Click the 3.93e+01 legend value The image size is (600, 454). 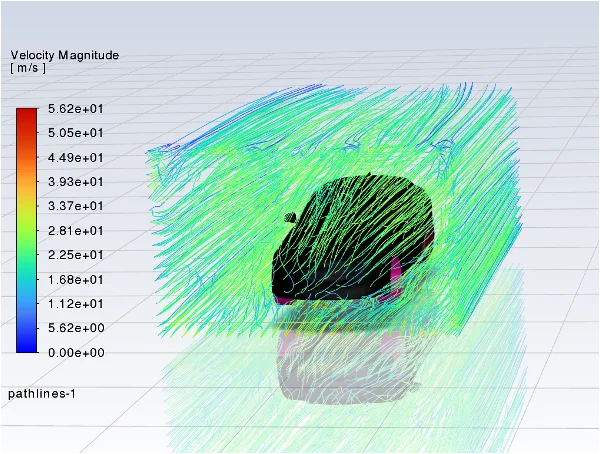(x=76, y=181)
